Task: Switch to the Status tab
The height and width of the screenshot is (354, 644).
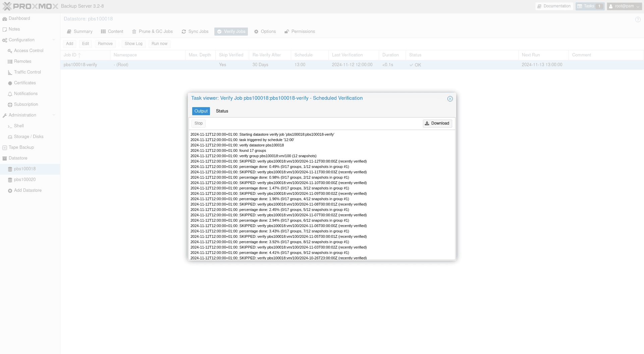Action: coord(222,111)
